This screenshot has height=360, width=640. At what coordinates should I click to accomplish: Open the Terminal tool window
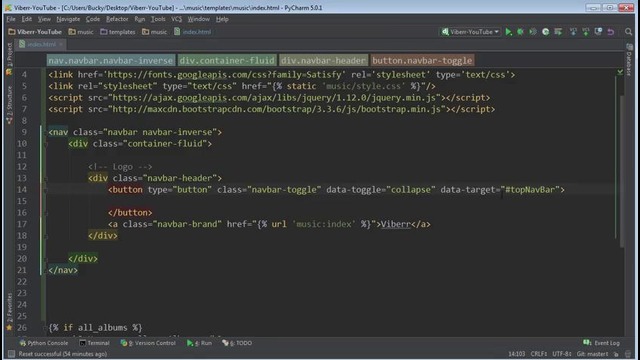pos(94,343)
